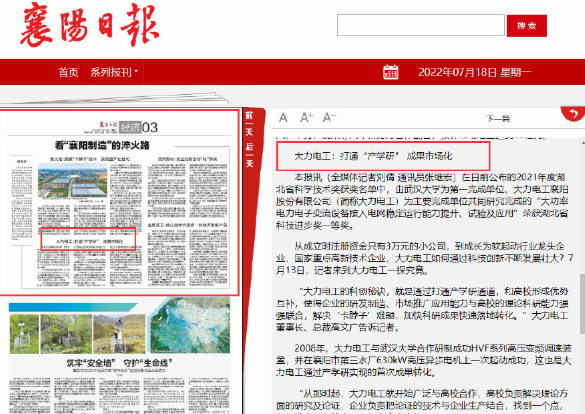585x414 pixels.
Task: Open the 下一篇 next article link
Action: click(x=498, y=119)
